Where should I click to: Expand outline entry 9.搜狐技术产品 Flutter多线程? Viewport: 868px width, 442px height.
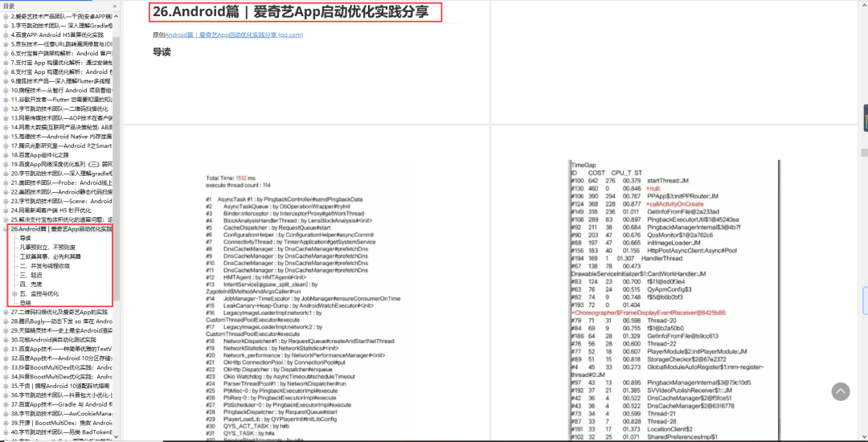point(6,81)
